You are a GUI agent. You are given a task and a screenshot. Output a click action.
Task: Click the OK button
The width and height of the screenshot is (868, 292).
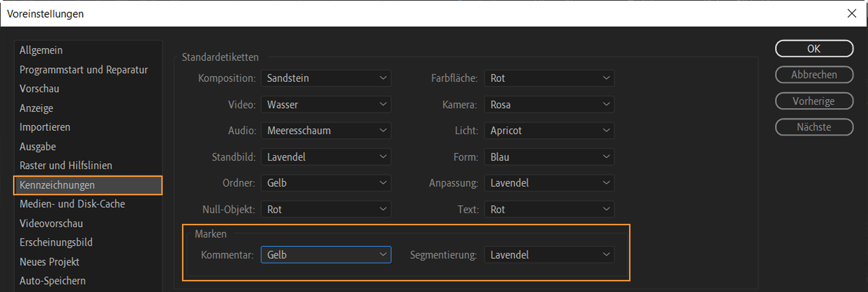pos(814,49)
